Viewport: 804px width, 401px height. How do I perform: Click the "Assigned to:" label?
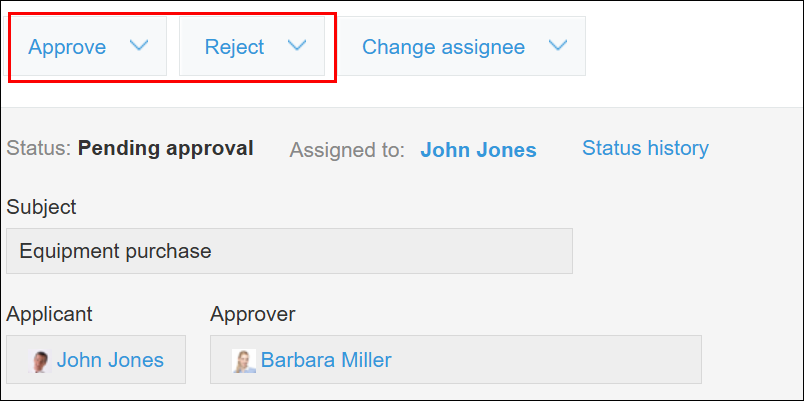(347, 150)
